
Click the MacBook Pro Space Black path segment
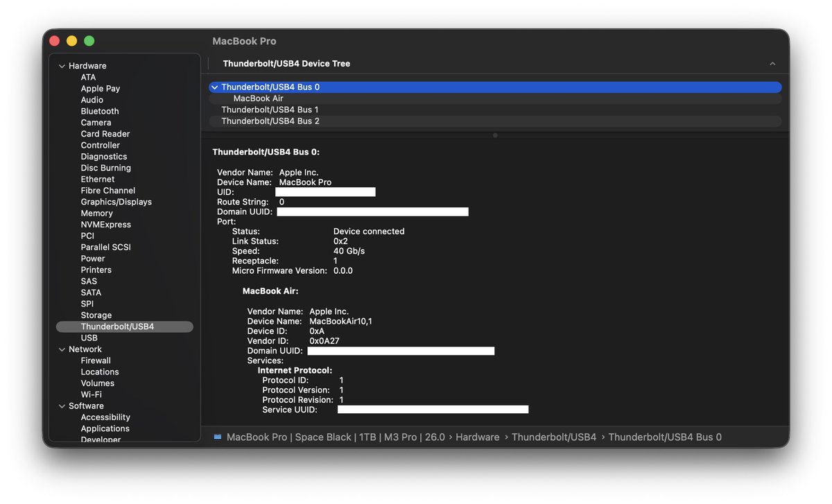pyautogui.click(x=336, y=437)
